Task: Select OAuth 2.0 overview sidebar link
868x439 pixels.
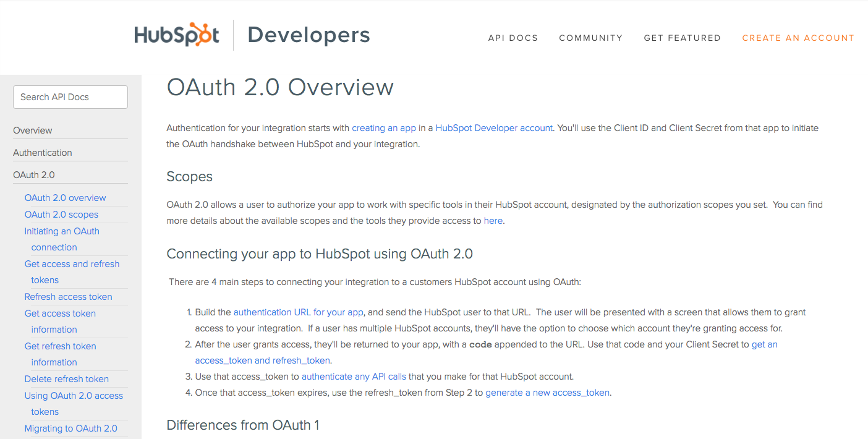Action: [66, 198]
